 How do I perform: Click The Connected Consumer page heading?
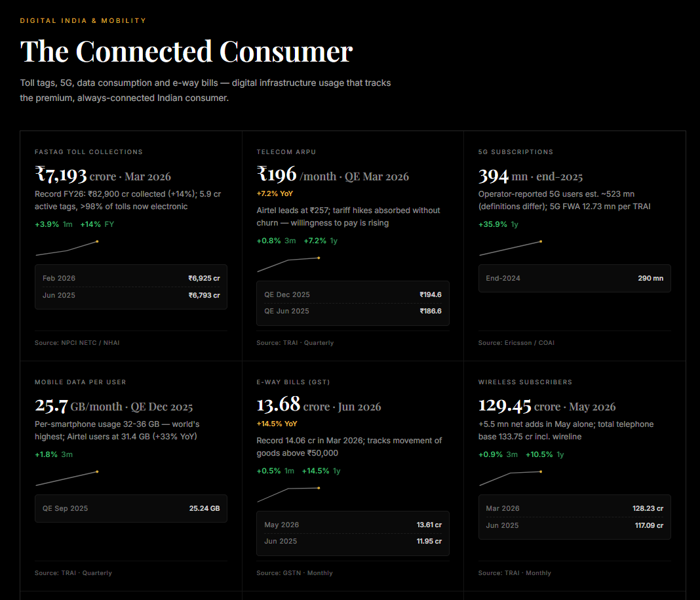tap(186, 51)
